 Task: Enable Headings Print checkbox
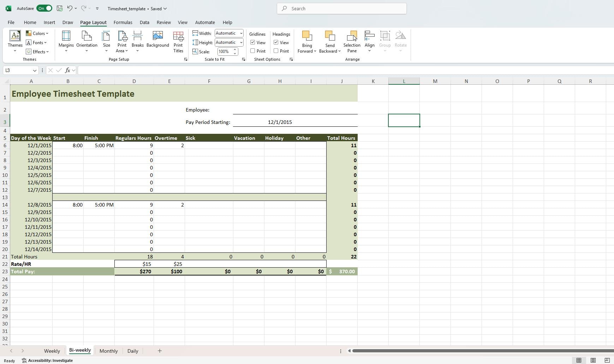[276, 51]
